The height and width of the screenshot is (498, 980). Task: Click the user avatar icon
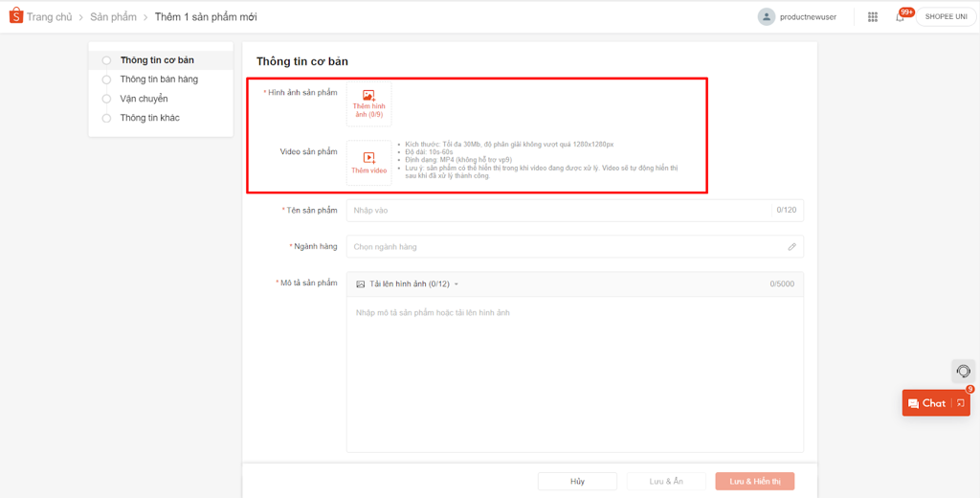tap(766, 17)
